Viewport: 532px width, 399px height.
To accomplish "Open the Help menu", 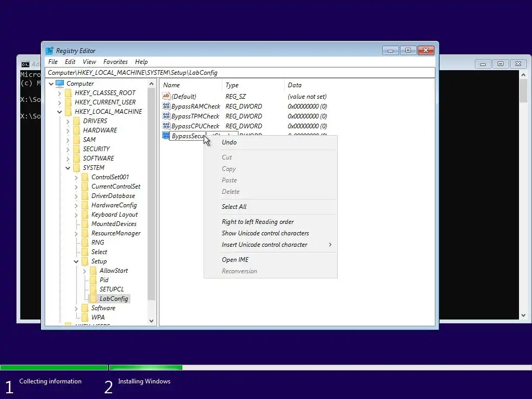I will pos(141,62).
